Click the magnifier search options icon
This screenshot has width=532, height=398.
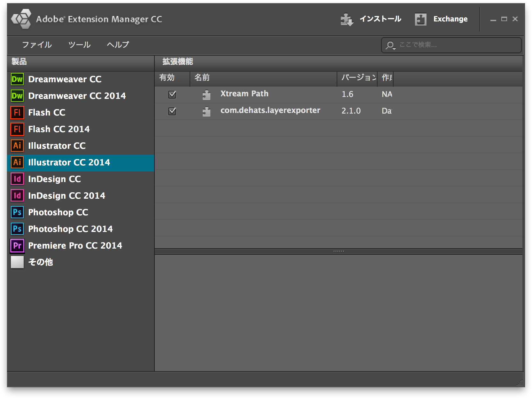point(390,45)
